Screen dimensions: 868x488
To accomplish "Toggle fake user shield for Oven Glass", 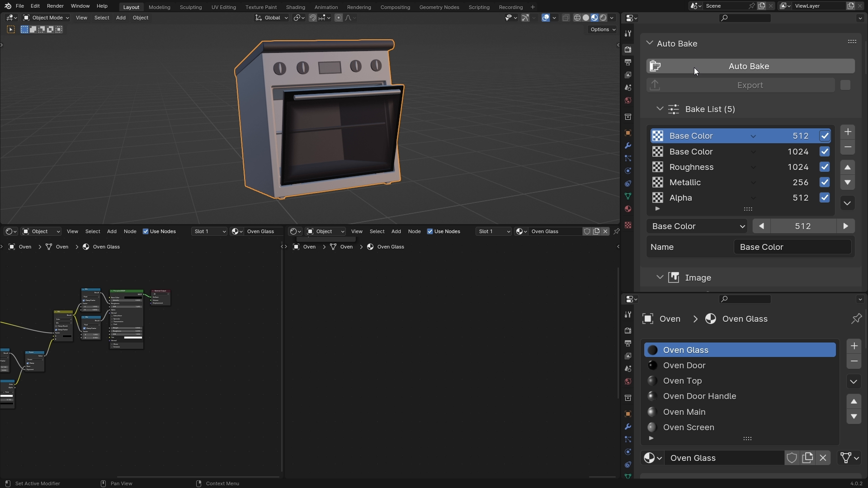I will 792,458.
